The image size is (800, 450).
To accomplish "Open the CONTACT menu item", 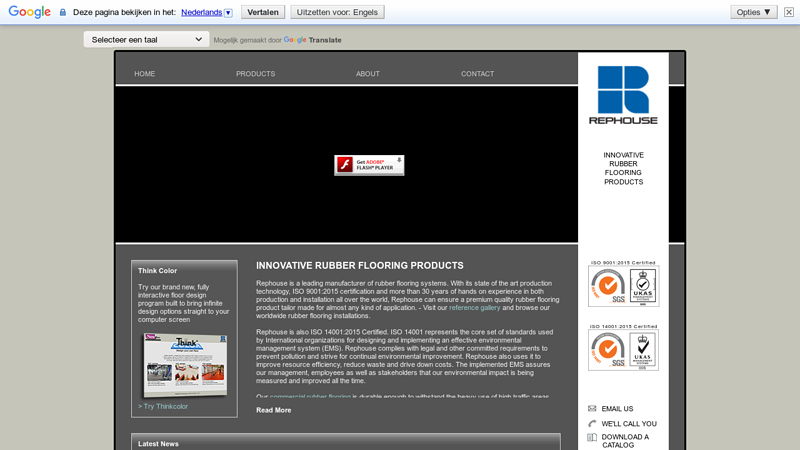I will [478, 74].
